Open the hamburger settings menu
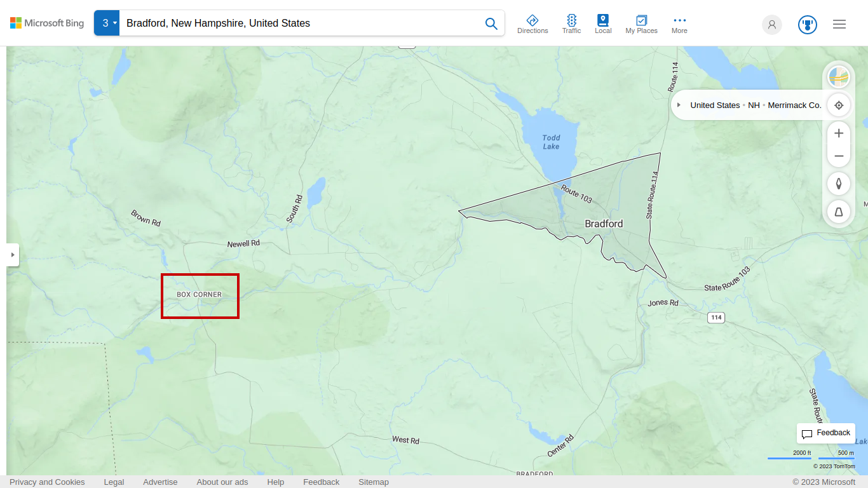The width and height of the screenshot is (868, 488). 839,24
